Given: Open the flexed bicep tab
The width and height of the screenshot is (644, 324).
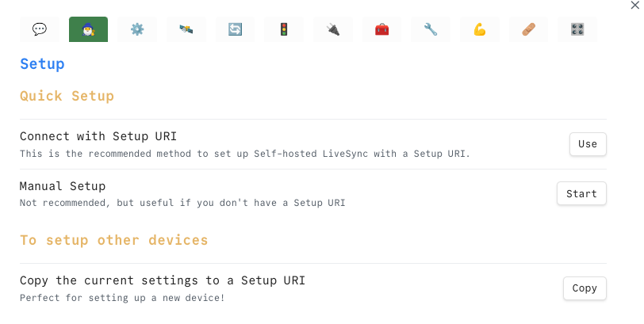Looking at the screenshot, I should [480, 29].
